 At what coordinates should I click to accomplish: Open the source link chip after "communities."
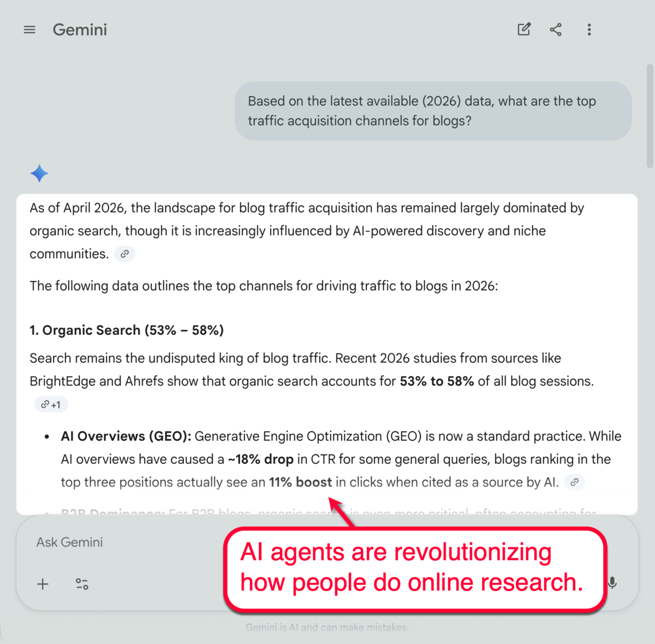(x=125, y=254)
